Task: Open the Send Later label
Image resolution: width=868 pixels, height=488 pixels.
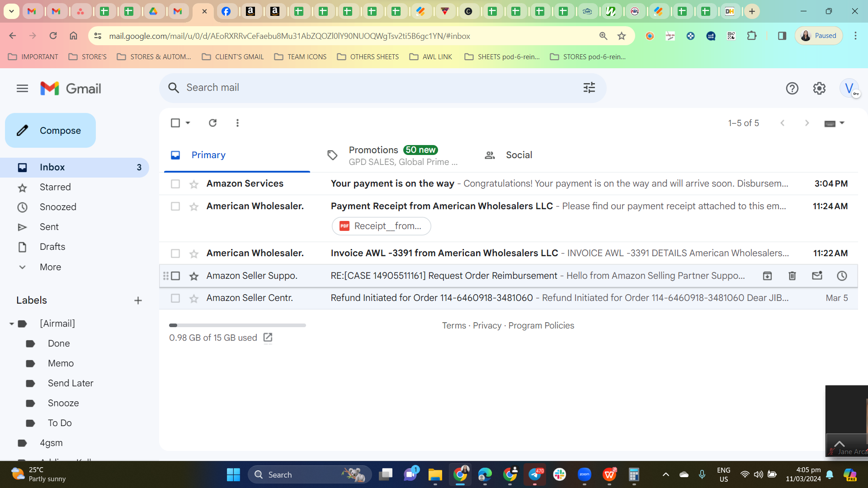Action: [x=71, y=383]
